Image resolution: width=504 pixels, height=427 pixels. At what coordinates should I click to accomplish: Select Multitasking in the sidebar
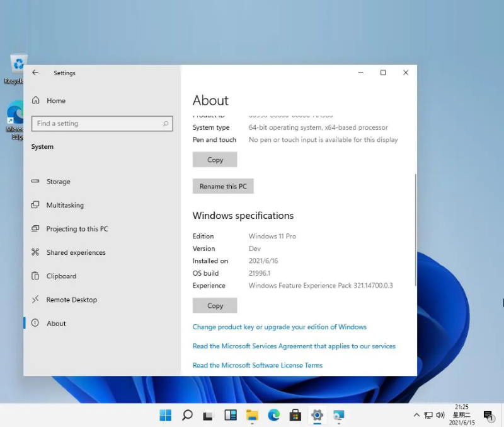tap(64, 205)
